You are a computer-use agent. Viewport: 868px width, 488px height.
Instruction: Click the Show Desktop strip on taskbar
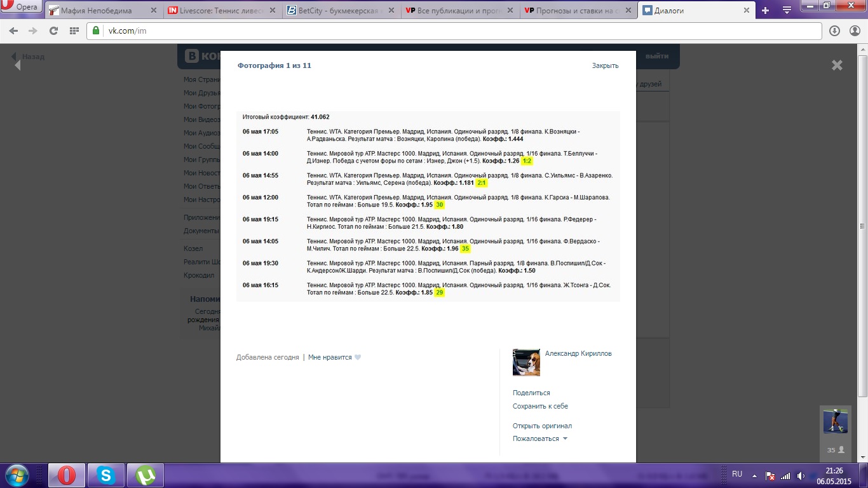pyautogui.click(x=864, y=475)
